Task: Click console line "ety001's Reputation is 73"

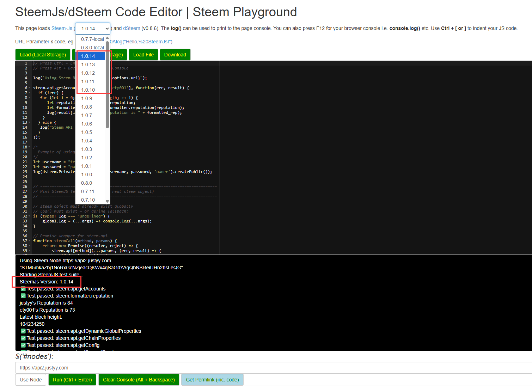Action: tap(47, 310)
